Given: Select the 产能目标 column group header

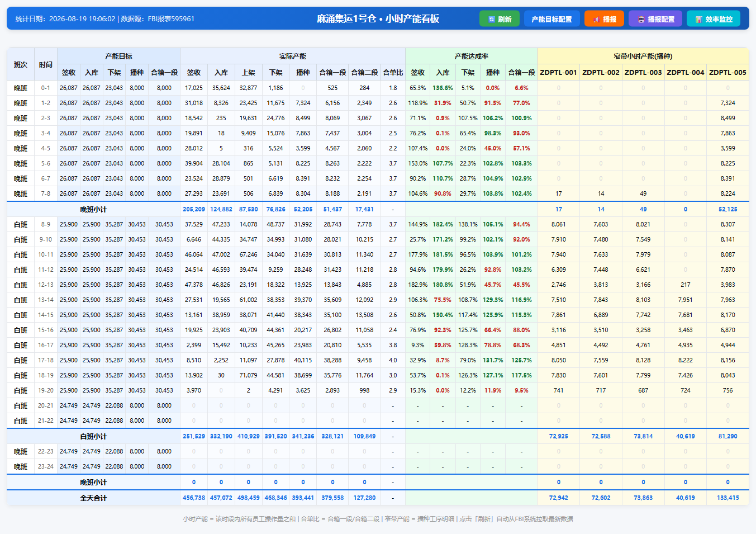Looking at the screenshot, I should click(x=118, y=56).
